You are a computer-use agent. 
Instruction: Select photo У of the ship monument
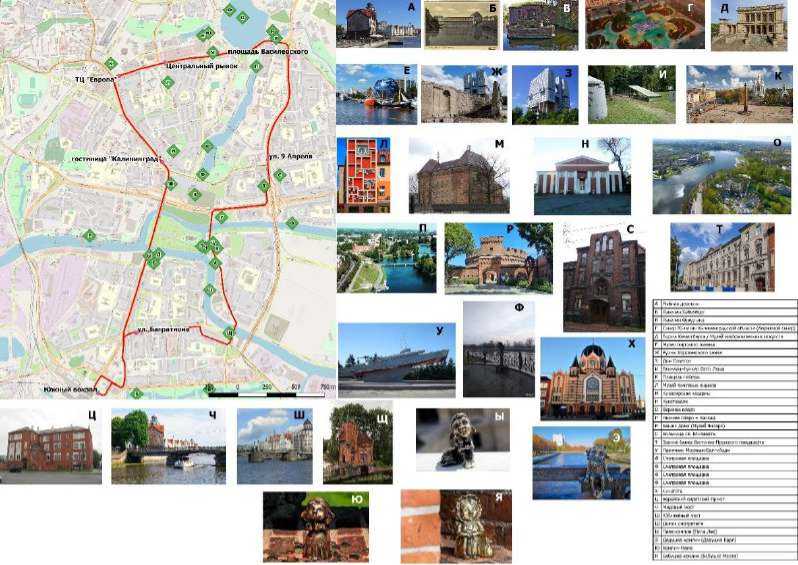[x=396, y=360]
